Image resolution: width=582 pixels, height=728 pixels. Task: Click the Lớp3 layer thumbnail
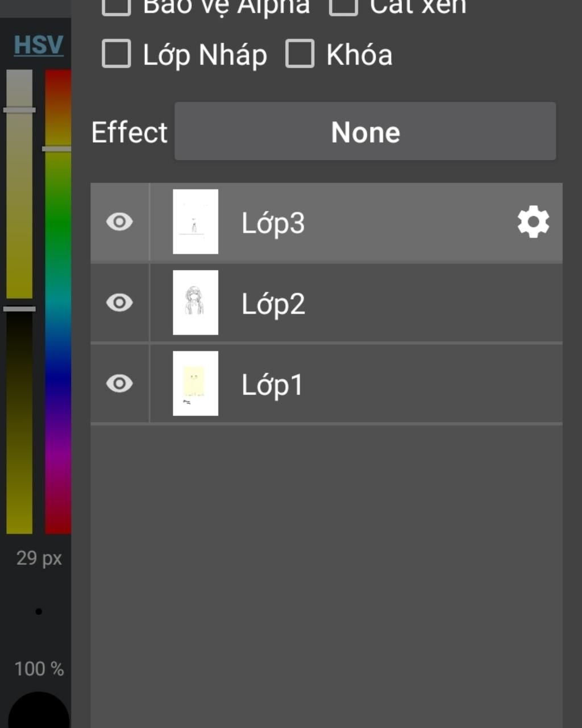point(196,222)
